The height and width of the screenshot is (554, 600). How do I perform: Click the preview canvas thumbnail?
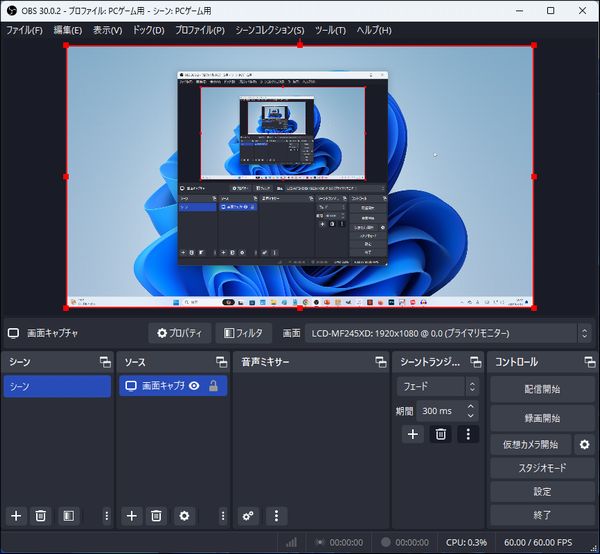tap(300, 176)
